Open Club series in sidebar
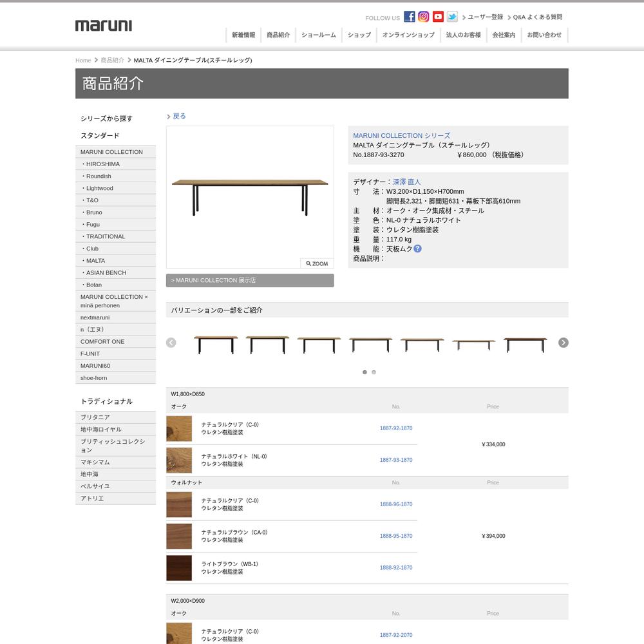The image size is (644, 644). [115, 249]
